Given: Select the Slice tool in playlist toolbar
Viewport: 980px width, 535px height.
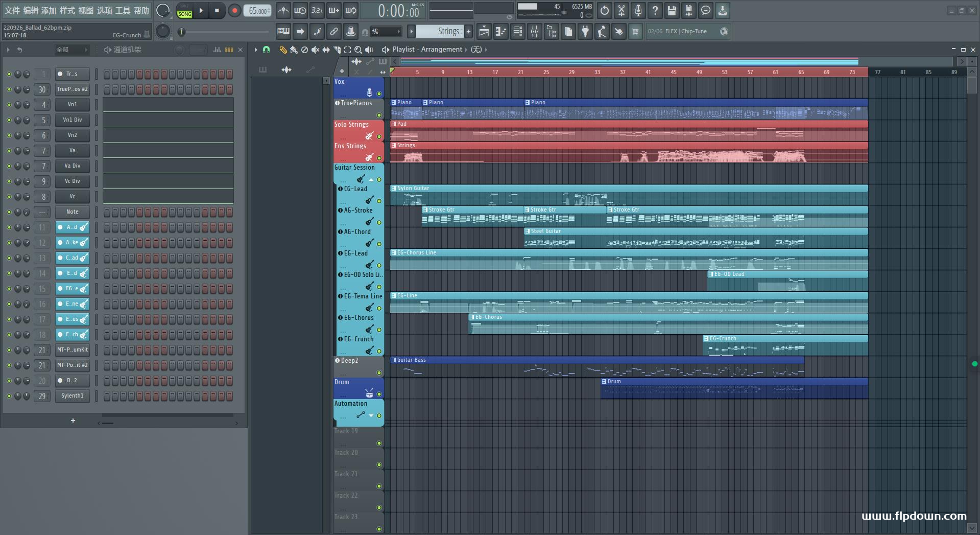Looking at the screenshot, I should (337, 50).
